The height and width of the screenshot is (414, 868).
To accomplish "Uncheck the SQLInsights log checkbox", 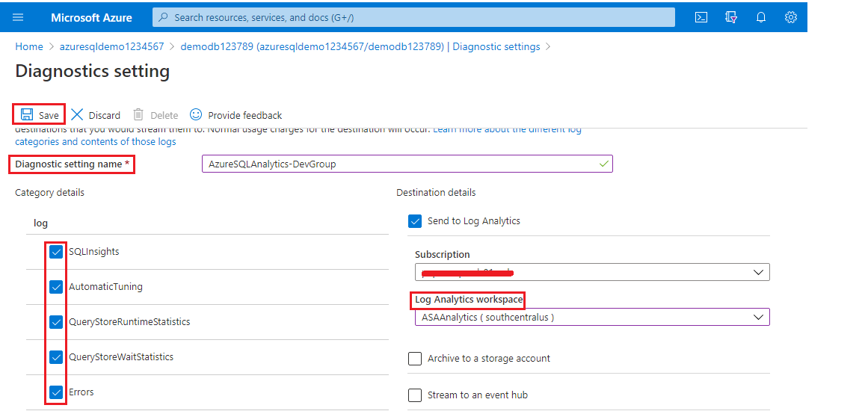I will click(56, 252).
